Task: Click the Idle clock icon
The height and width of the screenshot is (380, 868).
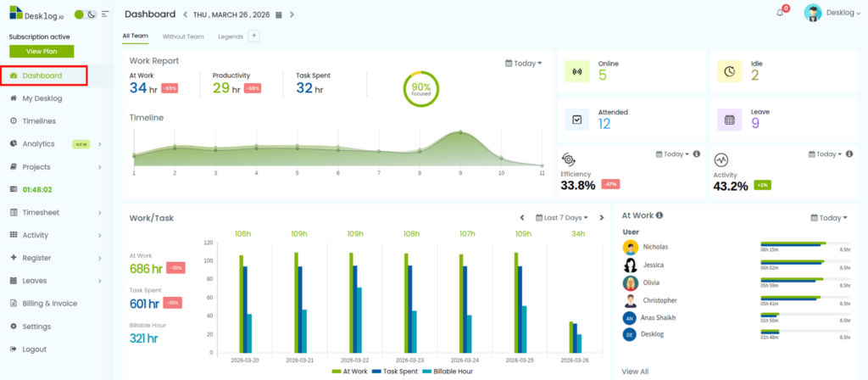Action: (x=729, y=71)
